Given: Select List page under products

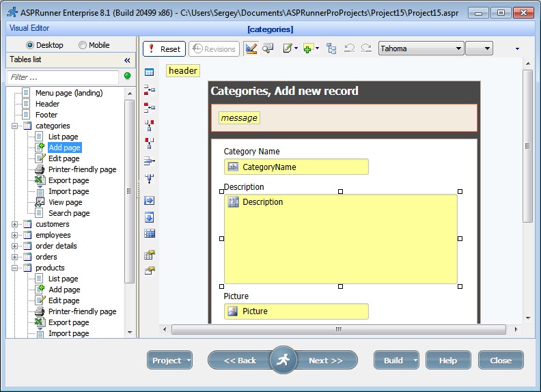Looking at the screenshot, I should coord(63,279).
